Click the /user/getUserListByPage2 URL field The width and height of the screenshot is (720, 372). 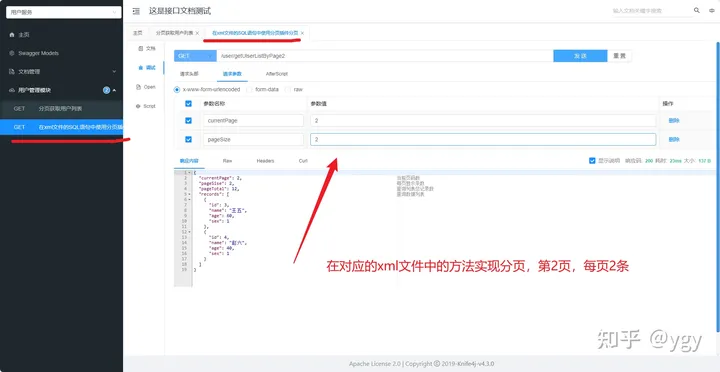tap(385, 56)
